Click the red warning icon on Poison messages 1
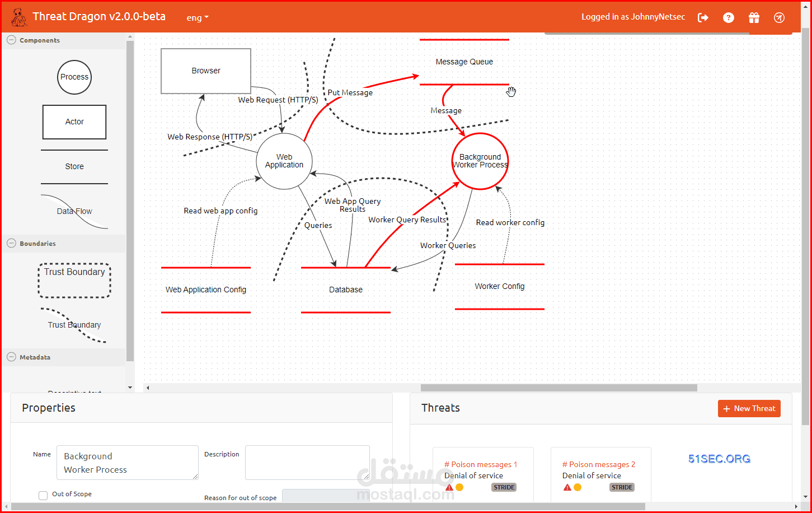The width and height of the screenshot is (812, 513). click(449, 488)
